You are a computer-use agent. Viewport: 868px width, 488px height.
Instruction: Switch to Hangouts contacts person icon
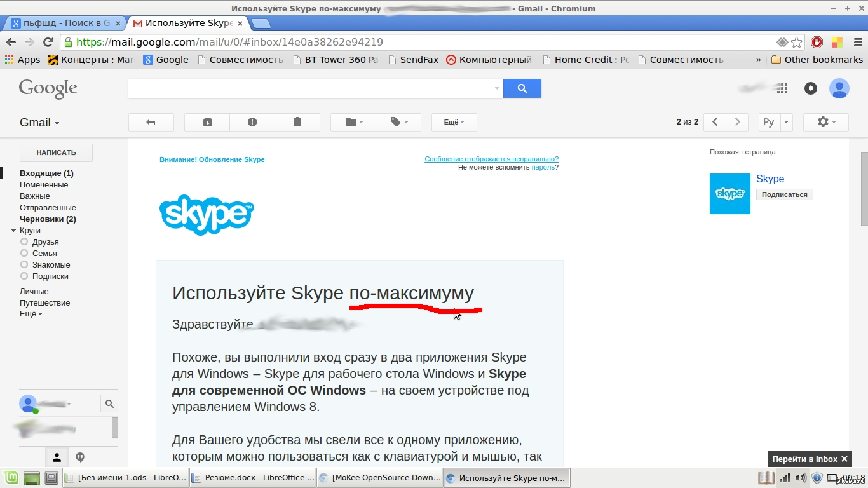click(x=57, y=457)
